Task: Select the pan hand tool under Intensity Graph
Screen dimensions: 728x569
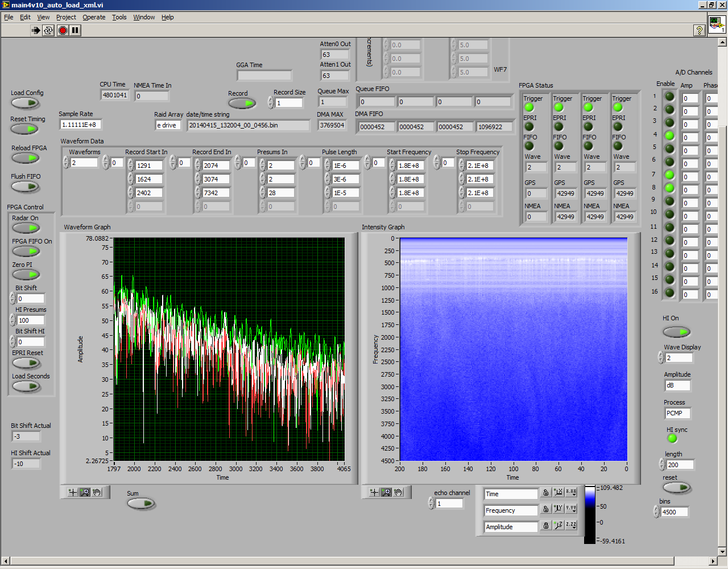Action: click(x=399, y=492)
